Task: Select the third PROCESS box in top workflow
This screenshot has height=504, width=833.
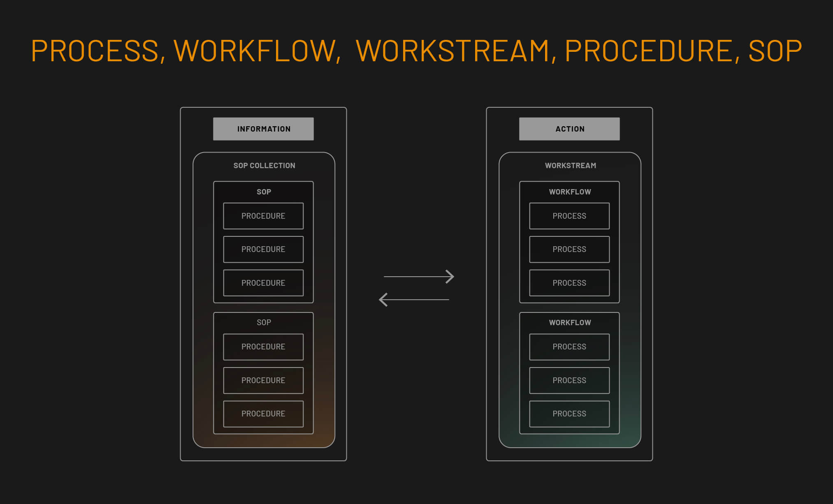Action: click(x=569, y=283)
